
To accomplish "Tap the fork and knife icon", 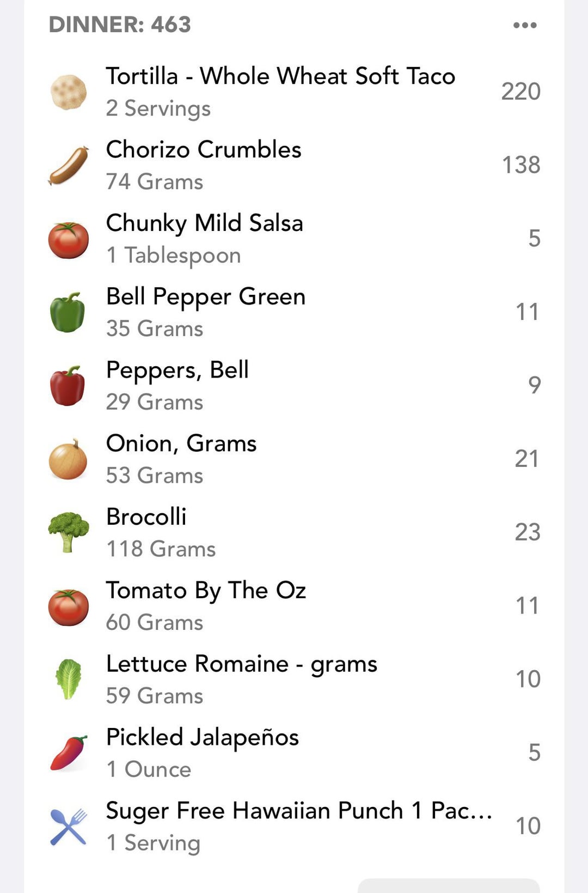I will click(x=69, y=826).
